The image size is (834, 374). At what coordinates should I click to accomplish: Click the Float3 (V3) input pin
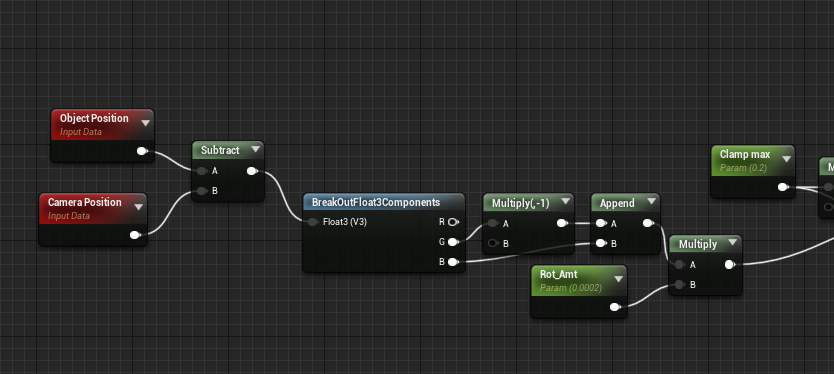pyautogui.click(x=313, y=222)
